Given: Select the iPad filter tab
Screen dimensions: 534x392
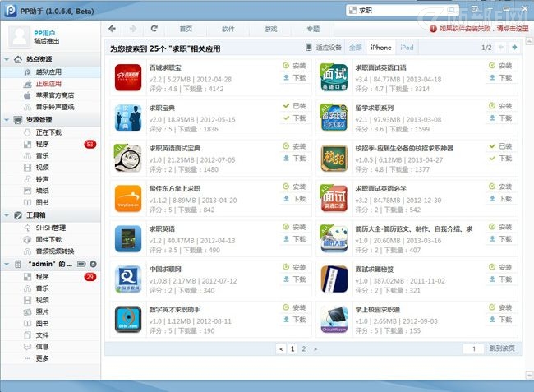Looking at the screenshot, I should point(407,48).
